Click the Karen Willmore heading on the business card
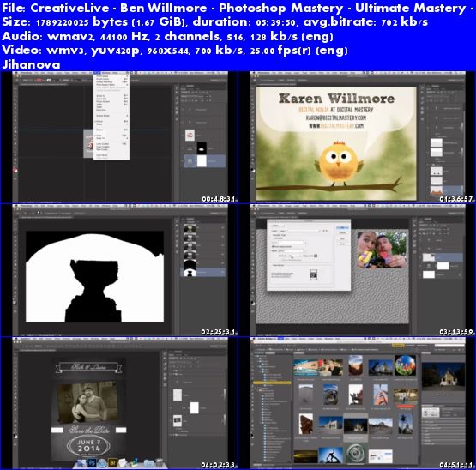This screenshot has height=470, width=476. [336, 99]
